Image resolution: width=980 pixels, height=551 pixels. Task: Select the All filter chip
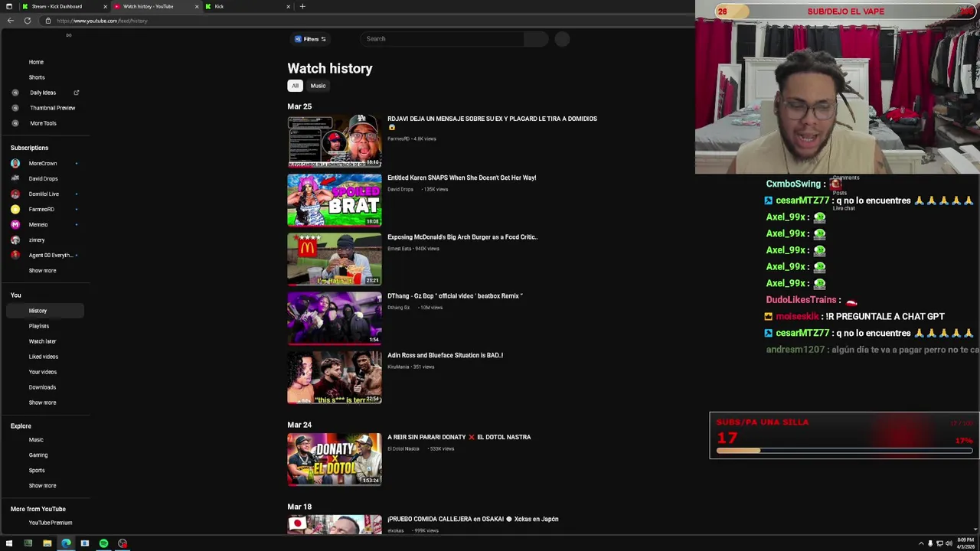(295, 86)
